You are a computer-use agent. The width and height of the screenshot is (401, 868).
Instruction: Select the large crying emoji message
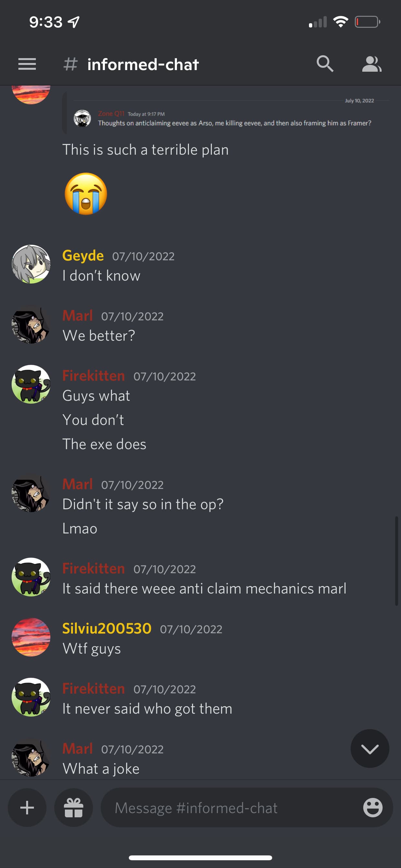coord(86,194)
